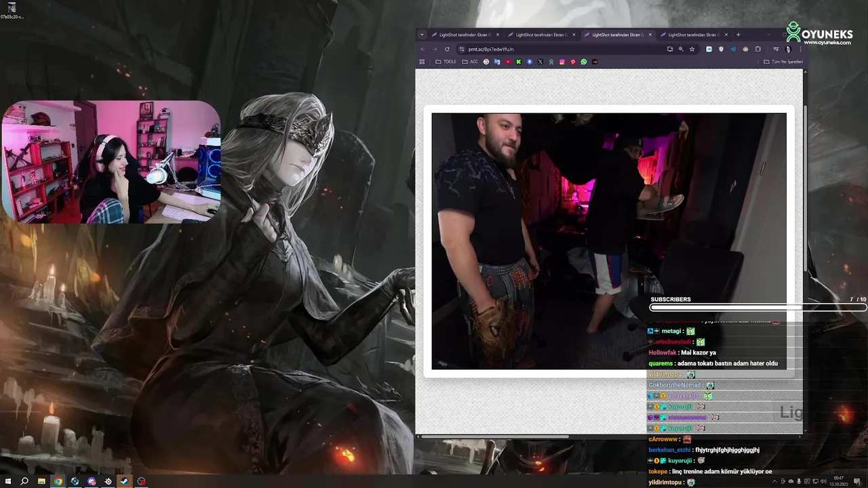Click the browser horizontal scrollbar

tap(495, 436)
